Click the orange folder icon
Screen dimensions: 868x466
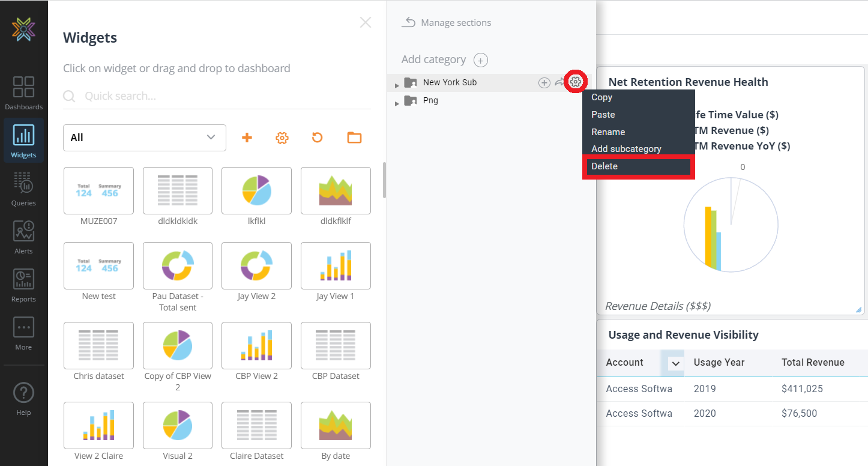click(354, 138)
